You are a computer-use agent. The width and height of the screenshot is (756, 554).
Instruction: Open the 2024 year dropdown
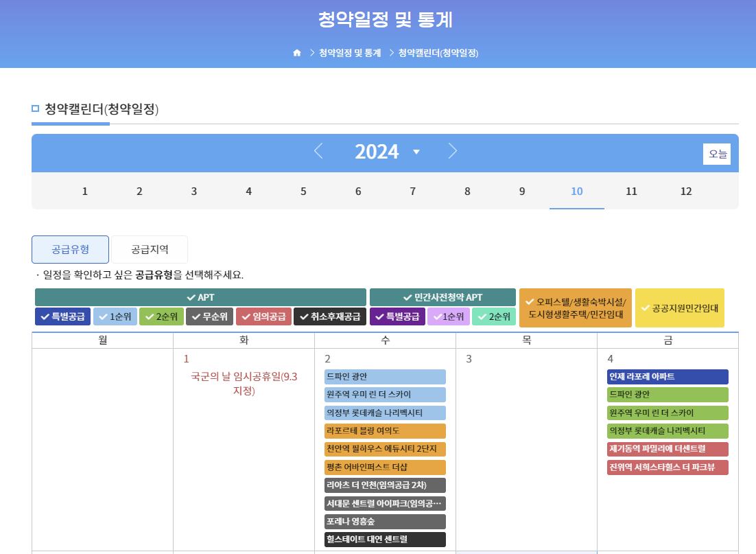(x=415, y=151)
